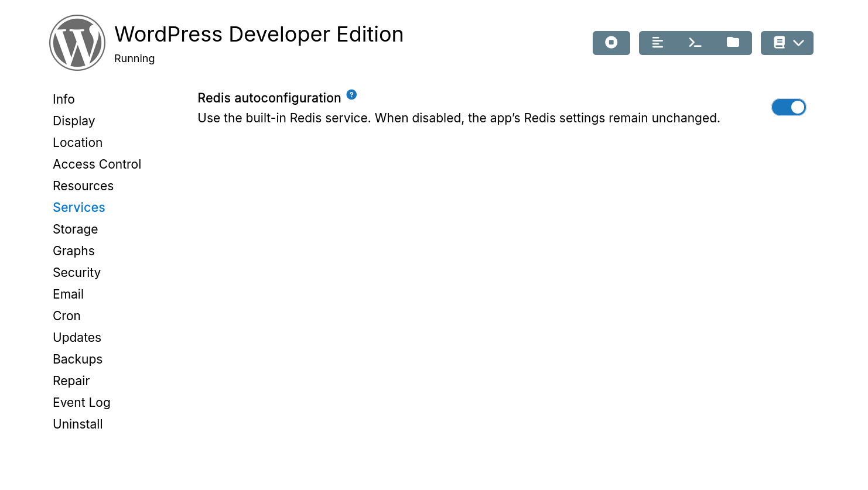The width and height of the screenshot is (868, 490).
Task: Open the Graphs view
Action: point(73,251)
